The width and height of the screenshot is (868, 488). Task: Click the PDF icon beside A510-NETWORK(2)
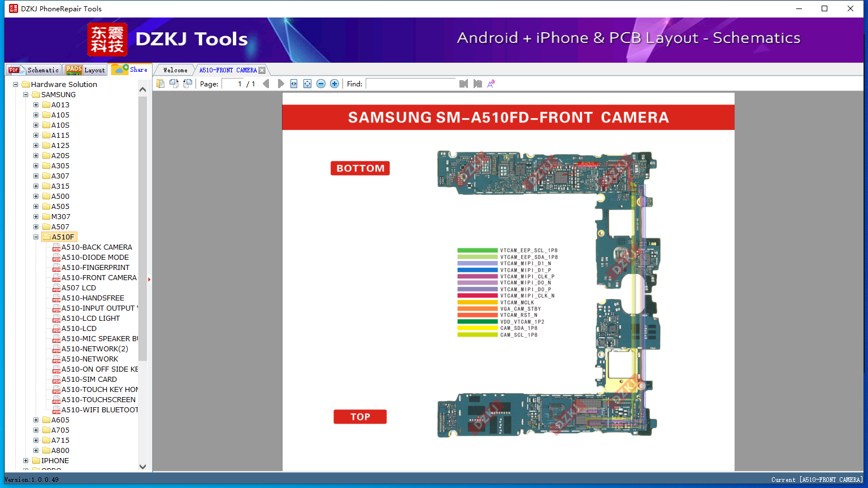(57, 349)
